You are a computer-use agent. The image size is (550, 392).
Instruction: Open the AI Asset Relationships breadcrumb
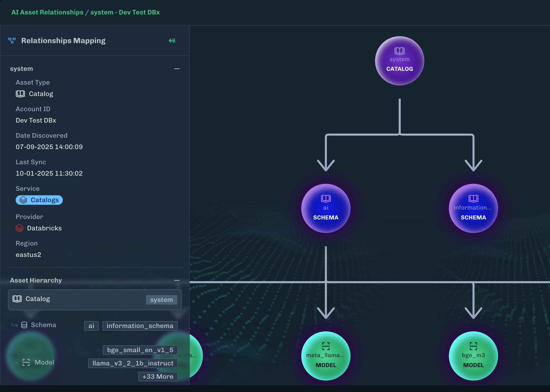47,12
